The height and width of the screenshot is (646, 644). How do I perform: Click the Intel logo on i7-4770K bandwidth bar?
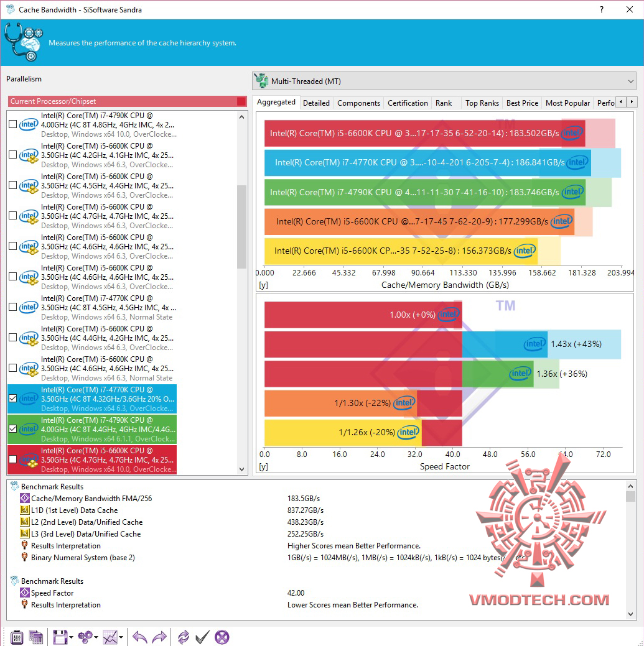click(577, 162)
